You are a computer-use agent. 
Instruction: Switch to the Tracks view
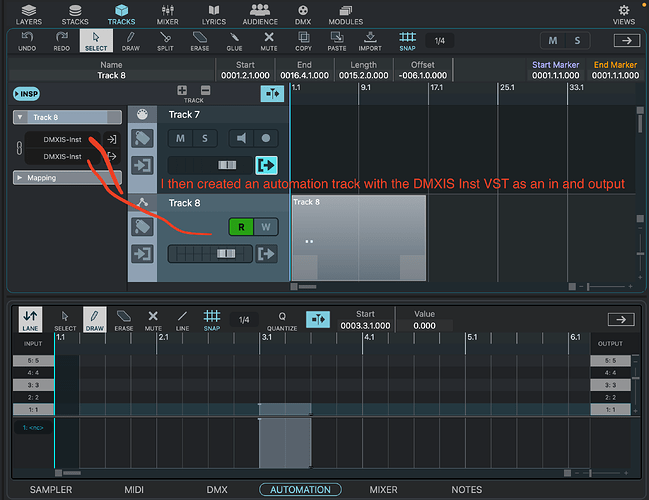(x=121, y=14)
